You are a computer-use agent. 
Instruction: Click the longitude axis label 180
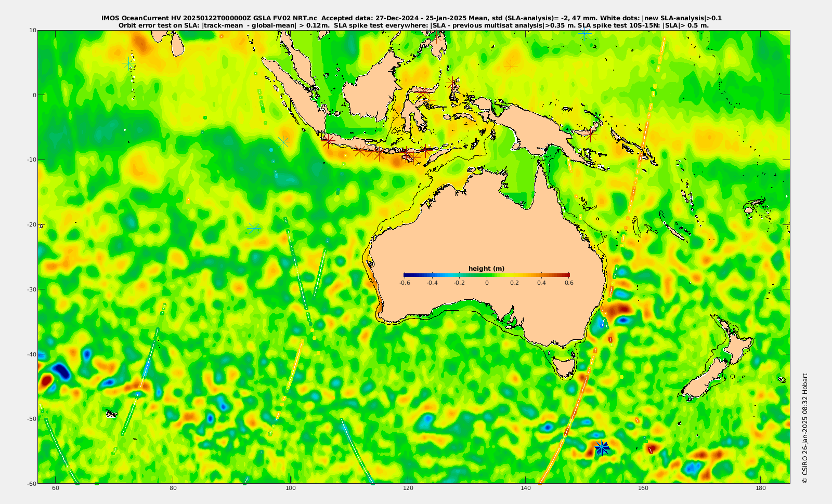[760, 488]
